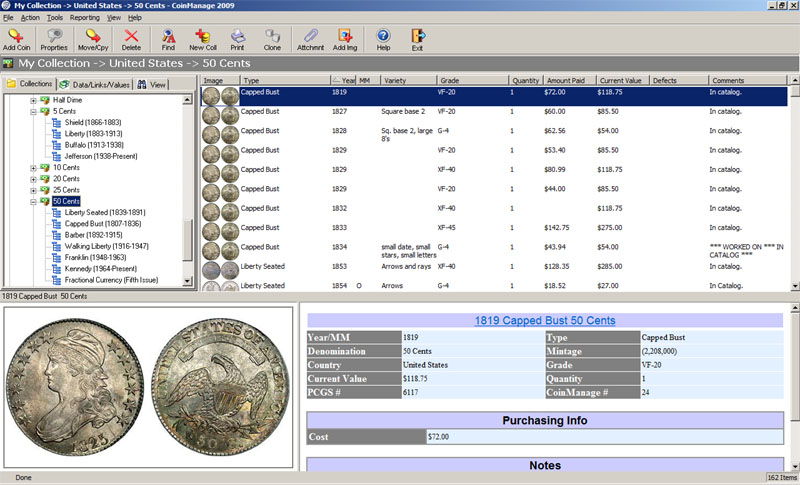Select Kennedy (1964-Present) in the tree

click(101, 268)
